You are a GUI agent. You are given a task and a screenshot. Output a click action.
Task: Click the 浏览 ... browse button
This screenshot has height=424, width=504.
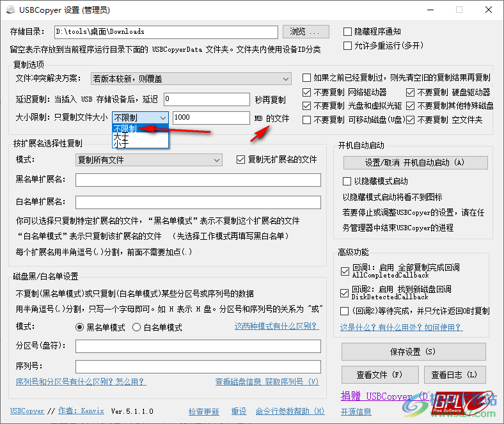[x=306, y=31]
